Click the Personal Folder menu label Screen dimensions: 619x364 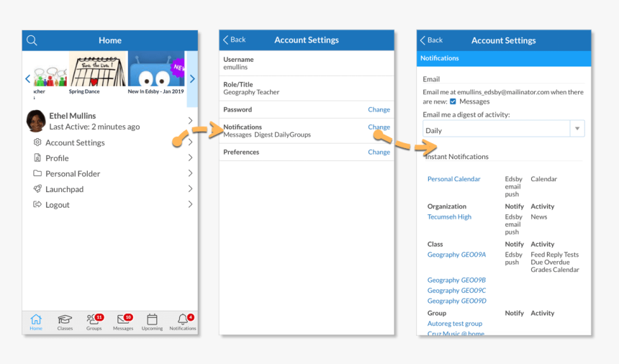tap(73, 173)
